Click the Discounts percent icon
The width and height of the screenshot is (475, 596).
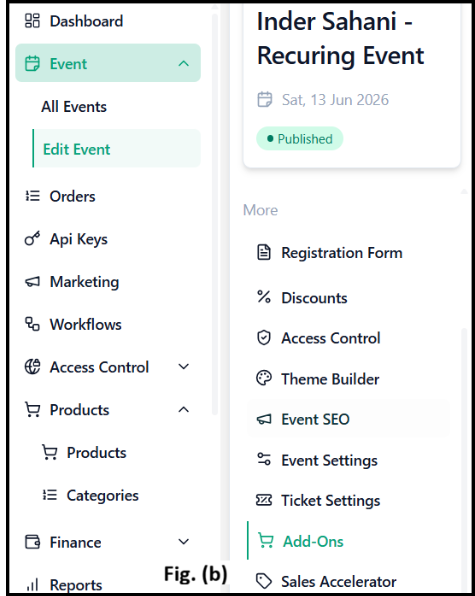(264, 297)
